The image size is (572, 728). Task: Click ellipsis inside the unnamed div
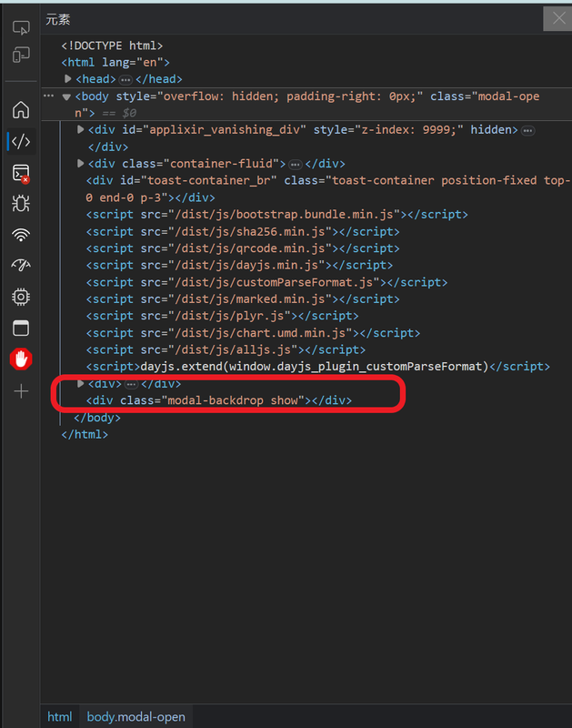[131, 384]
